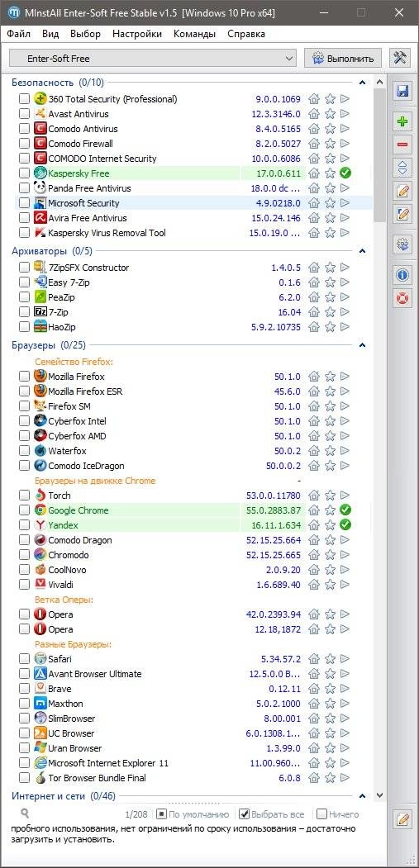Click the star icon for Comodo Firewall

[x=330, y=144]
